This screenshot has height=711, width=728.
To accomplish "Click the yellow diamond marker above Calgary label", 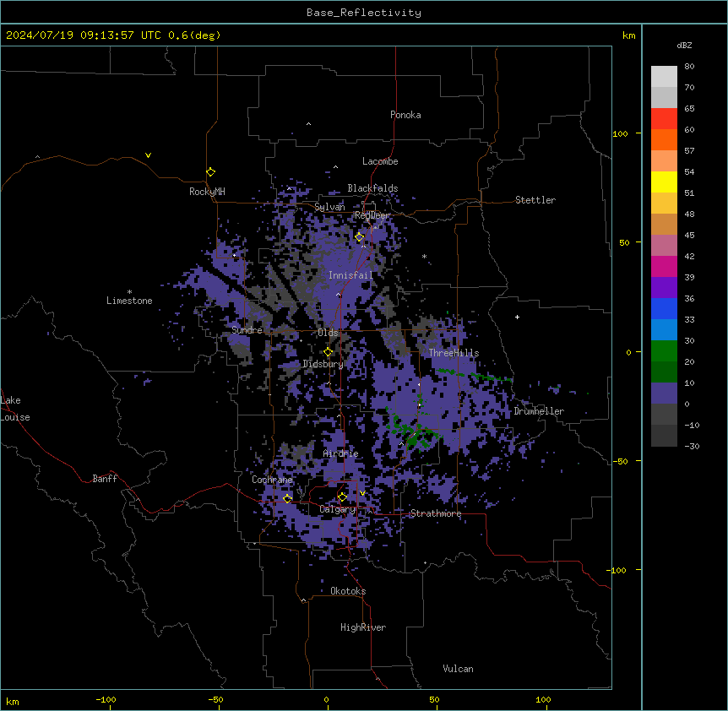I will (342, 497).
